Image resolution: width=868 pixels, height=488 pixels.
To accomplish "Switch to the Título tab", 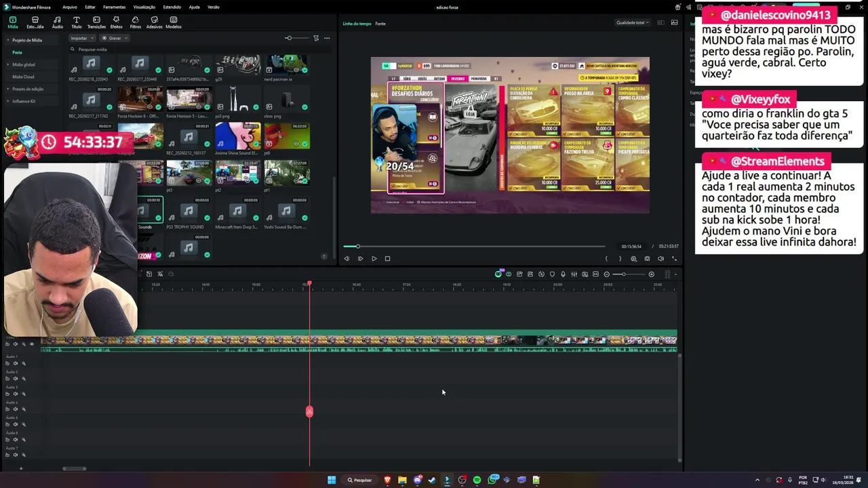I will [77, 23].
